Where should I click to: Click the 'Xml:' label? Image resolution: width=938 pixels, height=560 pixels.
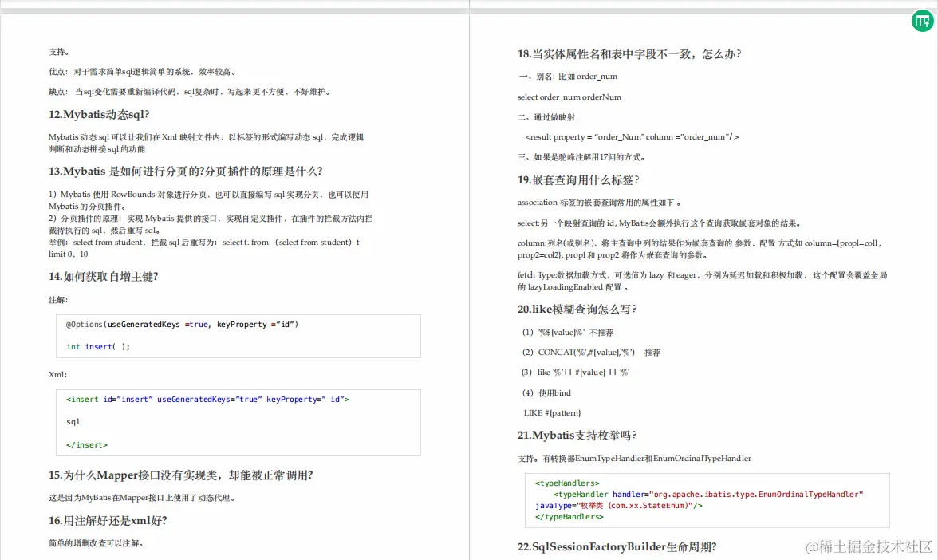click(x=58, y=375)
